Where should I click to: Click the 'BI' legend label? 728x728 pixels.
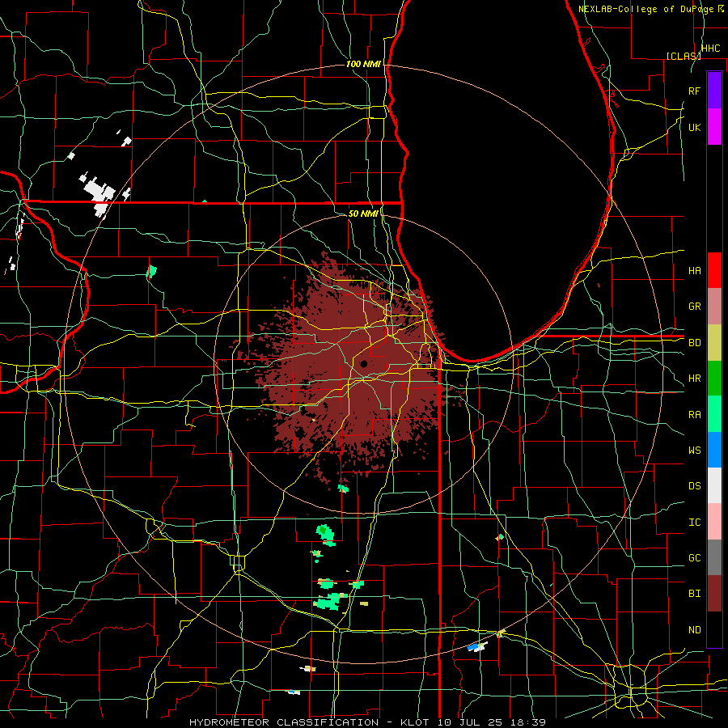coord(694,594)
